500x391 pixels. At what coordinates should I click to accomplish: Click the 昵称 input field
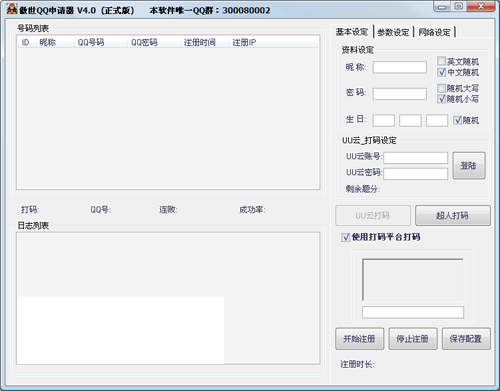[x=400, y=67]
